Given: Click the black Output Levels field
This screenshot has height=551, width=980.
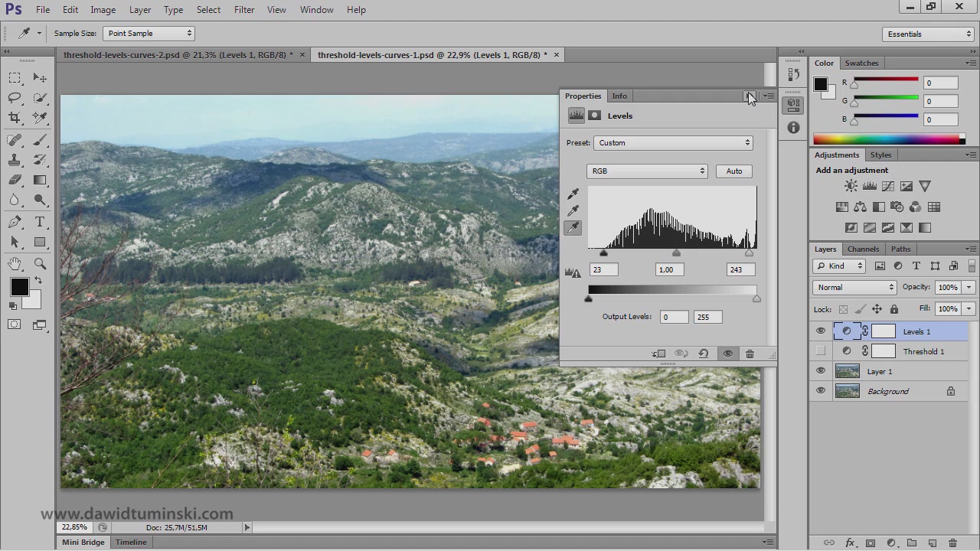Looking at the screenshot, I should point(674,317).
